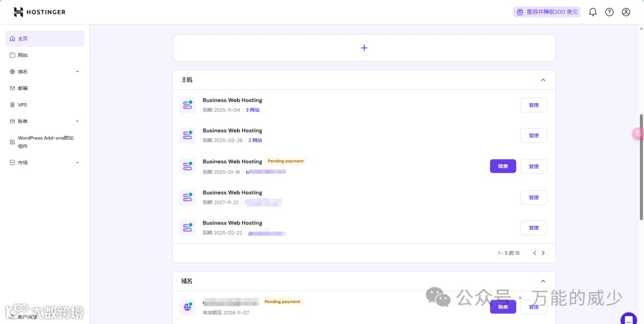Click server icon of hosting expiring 2025-02-22
644x324 pixels.
(187, 228)
